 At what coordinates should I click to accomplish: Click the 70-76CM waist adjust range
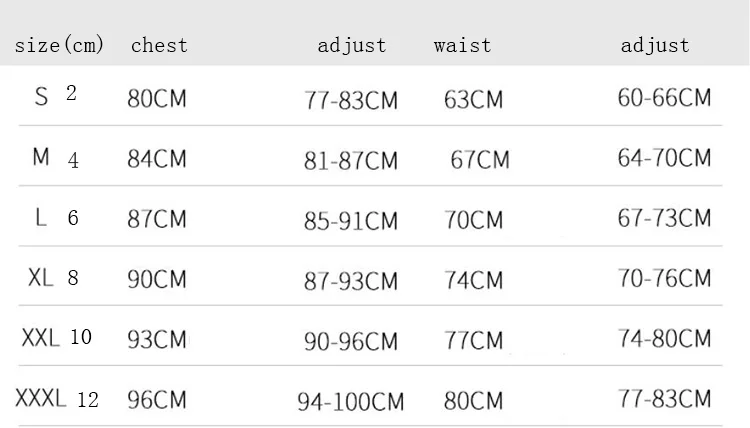coord(664,278)
